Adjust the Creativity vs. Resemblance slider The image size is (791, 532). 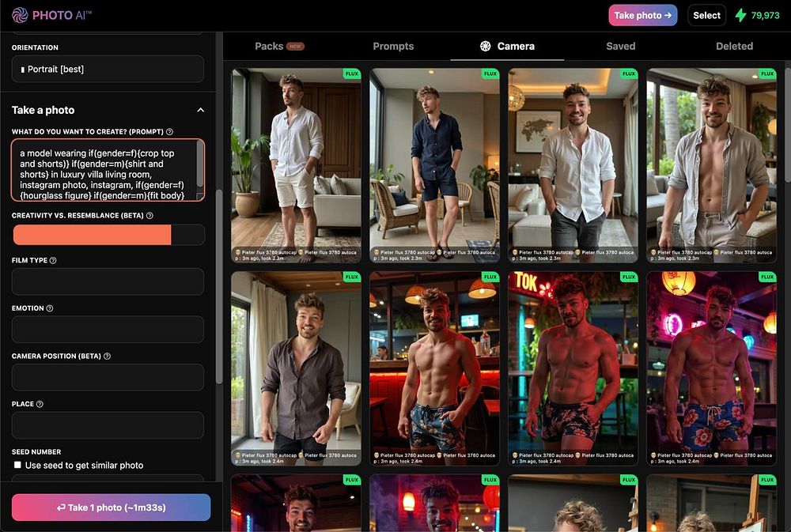click(x=108, y=235)
